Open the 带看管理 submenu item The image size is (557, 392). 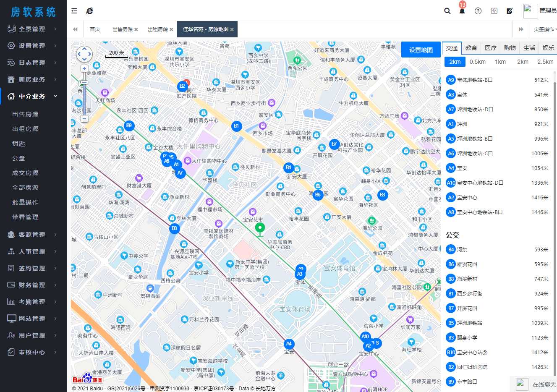click(x=25, y=217)
